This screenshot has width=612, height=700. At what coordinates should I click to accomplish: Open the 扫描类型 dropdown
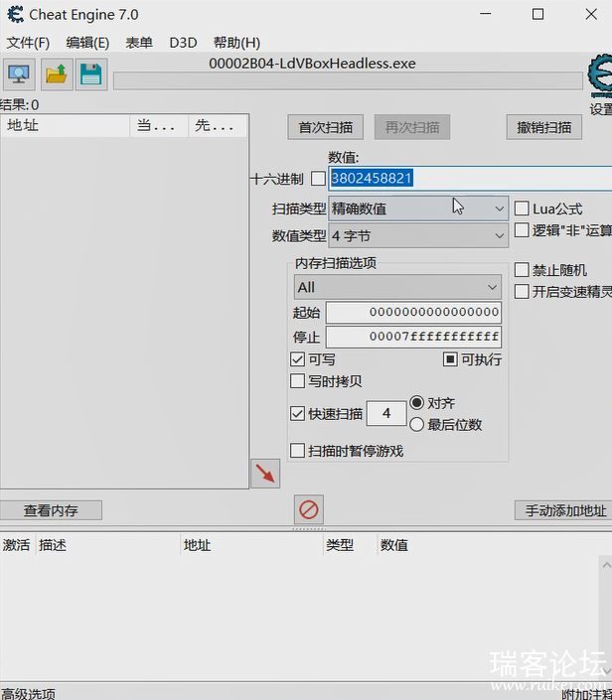418,209
